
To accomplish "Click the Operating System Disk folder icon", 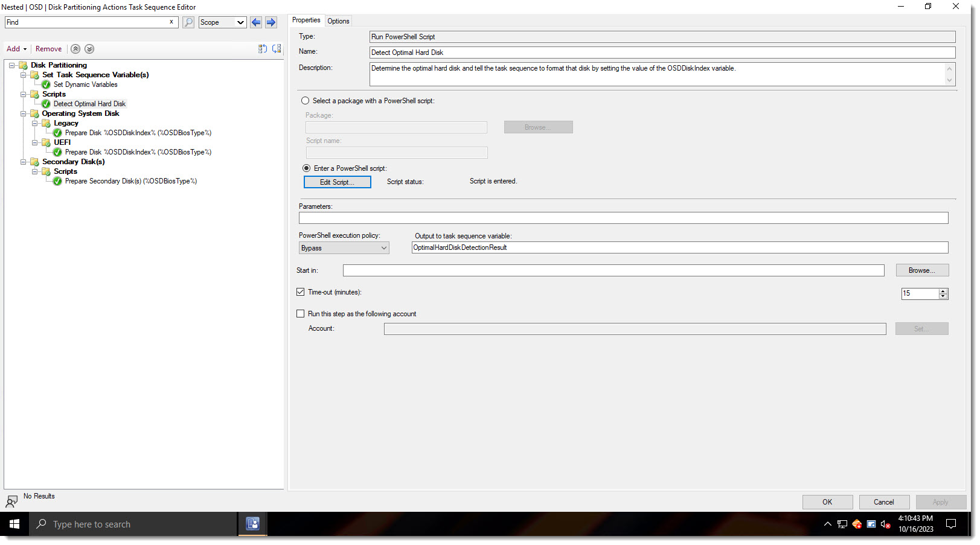I will [34, 113].
